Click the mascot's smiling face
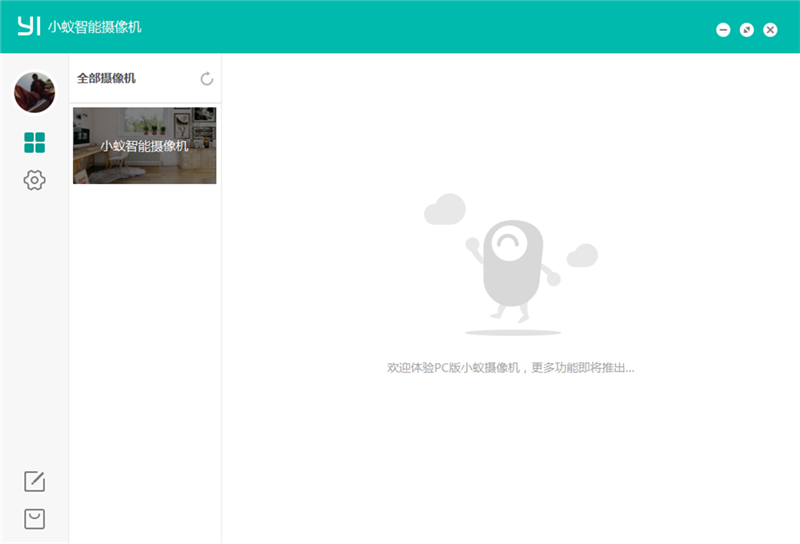Screen dimensions: 800x544 click(x=512, y=243)
